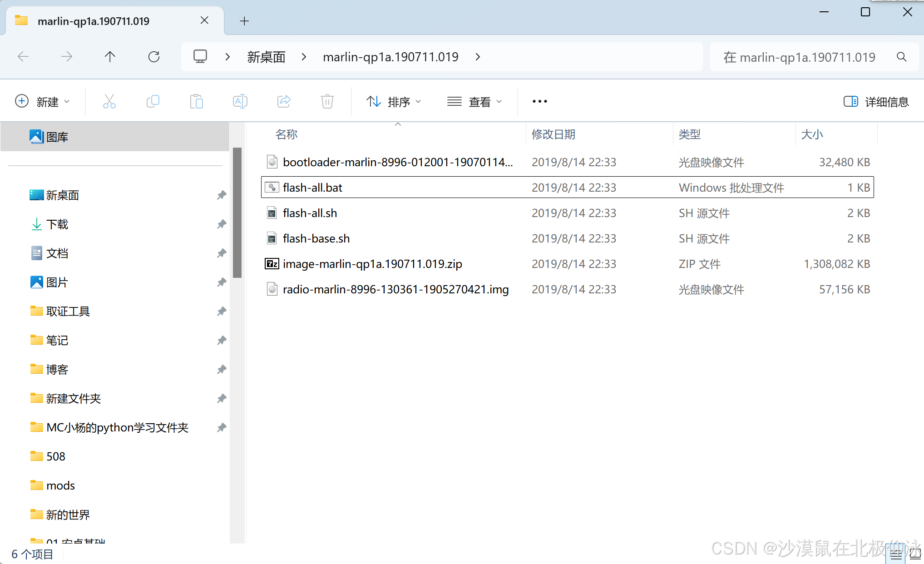Image resolution: width=924 pixels, height=564 pixels.
Task: Click the Paste clipboard icon
Action: (x=196, y=101)
